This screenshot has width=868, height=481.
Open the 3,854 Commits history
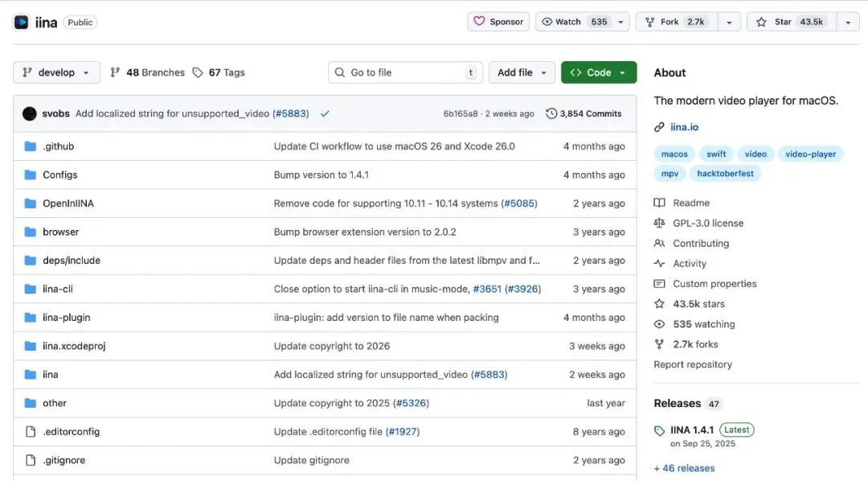pos(583,113)
